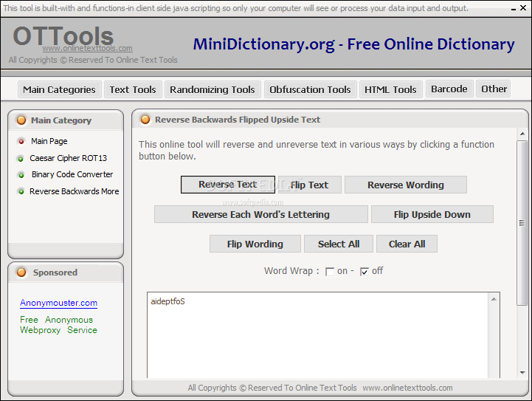Open MiniDictionary.org Free Online Dictionary banner
The height and width of the screenshot is (401, 532).
pos(354,44)
